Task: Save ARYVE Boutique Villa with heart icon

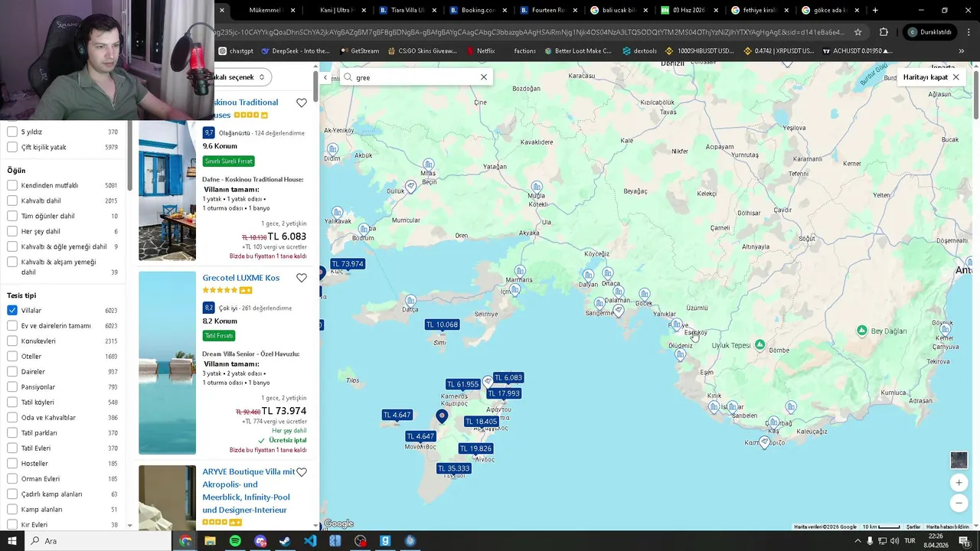Action: pos(302,472)
